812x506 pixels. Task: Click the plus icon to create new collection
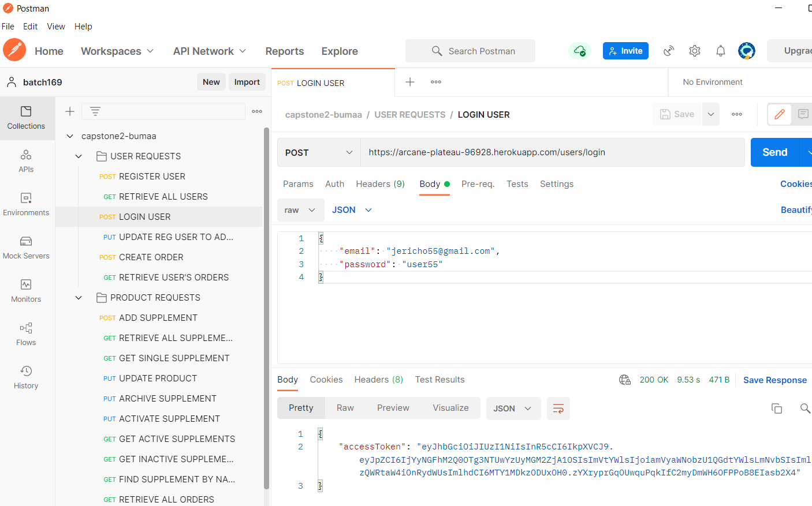[70, 111]
